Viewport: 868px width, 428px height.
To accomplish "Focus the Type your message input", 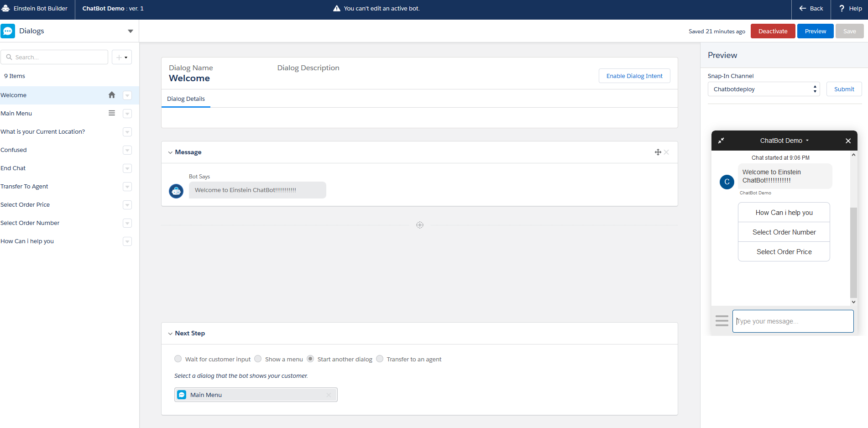I will click(793, 321).
